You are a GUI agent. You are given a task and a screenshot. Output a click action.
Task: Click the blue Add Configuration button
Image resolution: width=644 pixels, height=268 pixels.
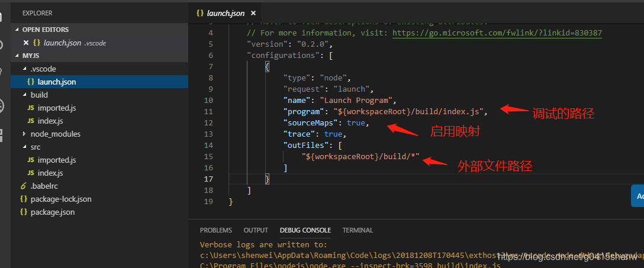637,196
